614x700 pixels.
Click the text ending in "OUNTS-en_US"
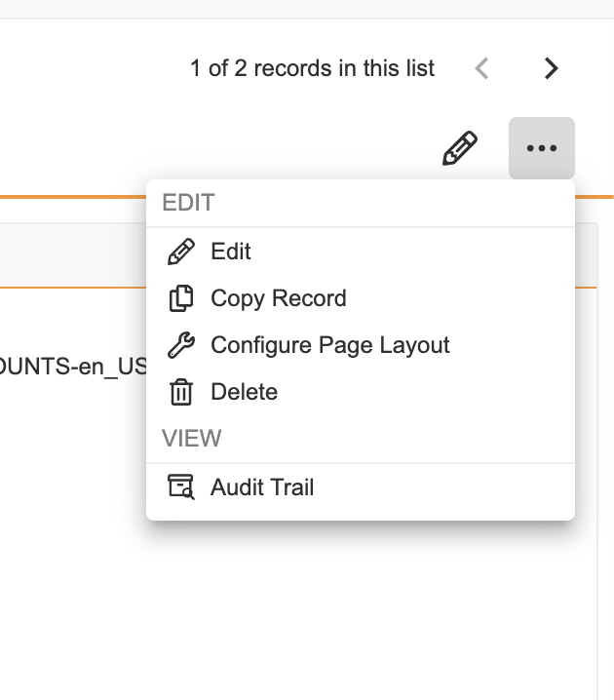tap(73, 368)
